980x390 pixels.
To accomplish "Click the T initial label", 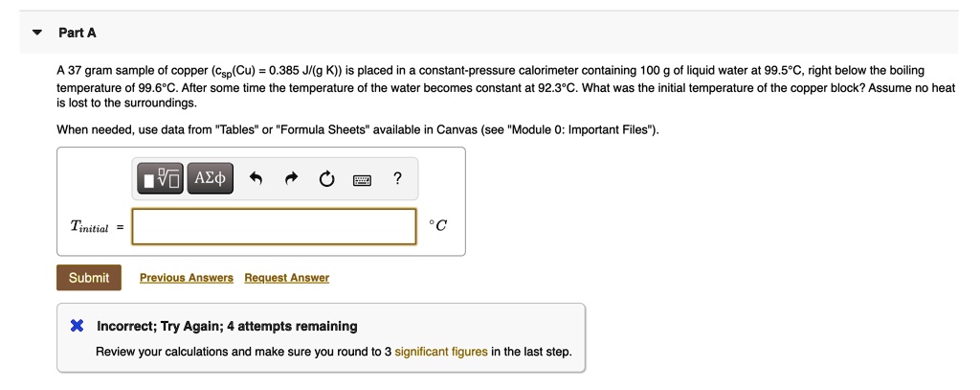I will click(89, 227).
